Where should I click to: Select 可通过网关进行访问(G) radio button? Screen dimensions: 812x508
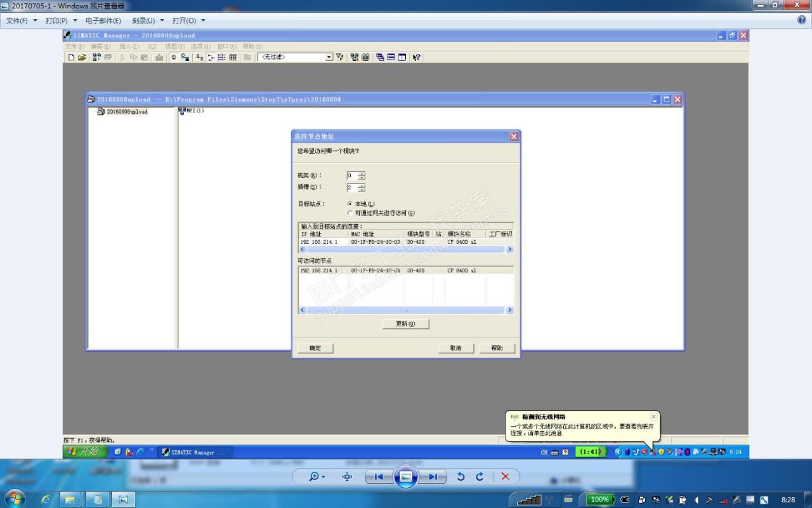(x=350, y=213)
